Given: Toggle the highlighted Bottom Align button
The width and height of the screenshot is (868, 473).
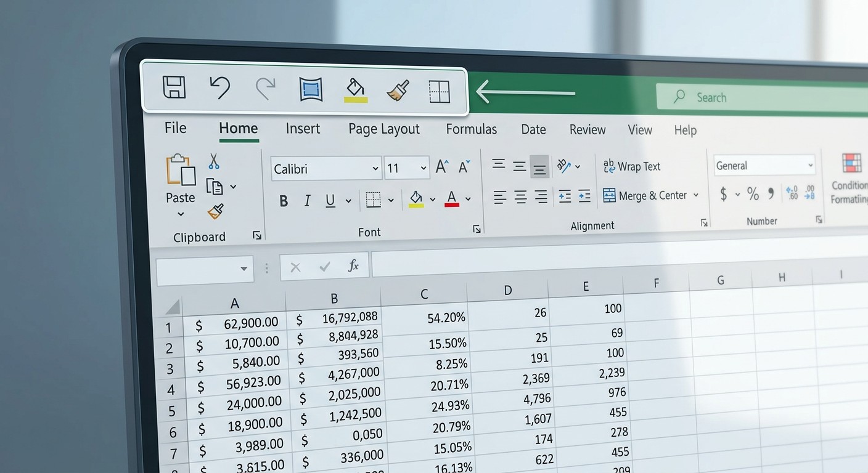Looking at the screenshot, I should pyautogui.click(x=539, y=167).
